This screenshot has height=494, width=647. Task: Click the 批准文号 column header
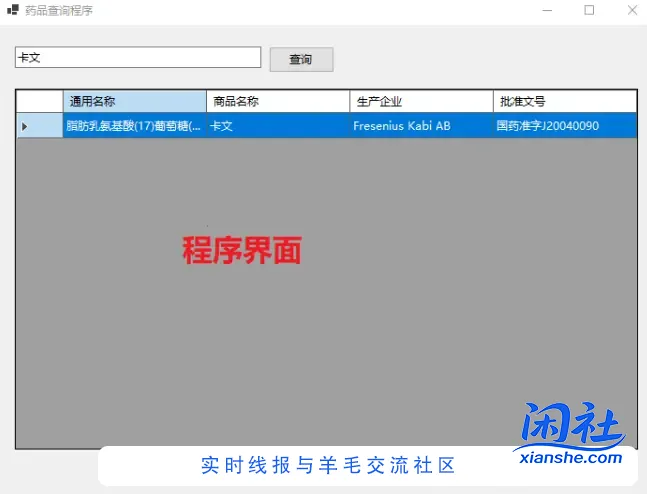click(564, 101)
